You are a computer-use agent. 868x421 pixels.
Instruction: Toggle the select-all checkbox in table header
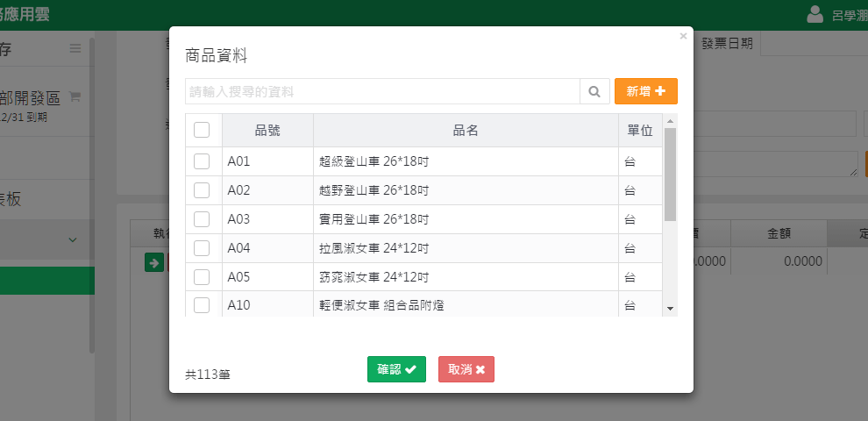click(x=202, y=130)
